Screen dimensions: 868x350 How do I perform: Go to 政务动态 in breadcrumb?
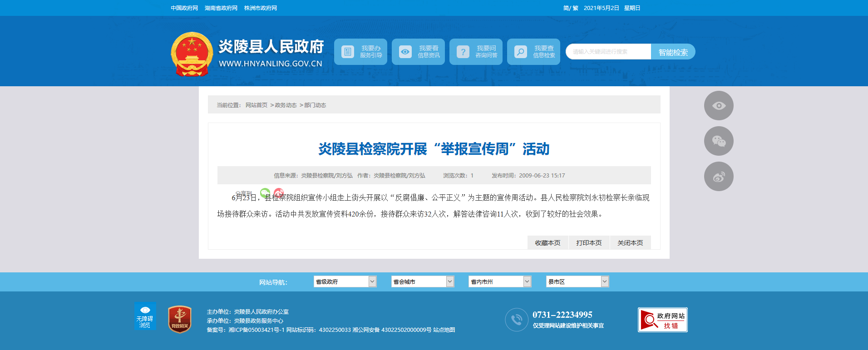[286, 105]
